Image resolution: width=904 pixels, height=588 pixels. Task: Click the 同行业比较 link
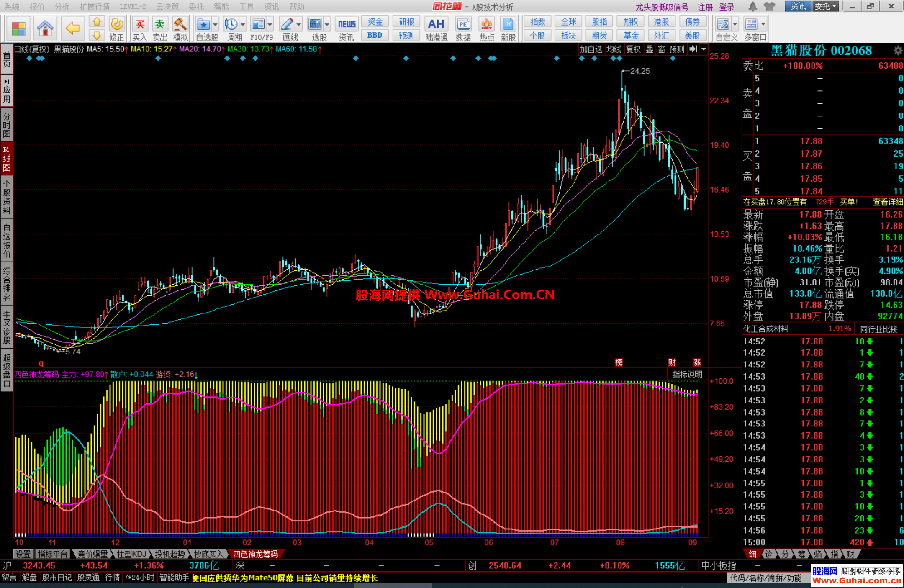tap(878, 329)
